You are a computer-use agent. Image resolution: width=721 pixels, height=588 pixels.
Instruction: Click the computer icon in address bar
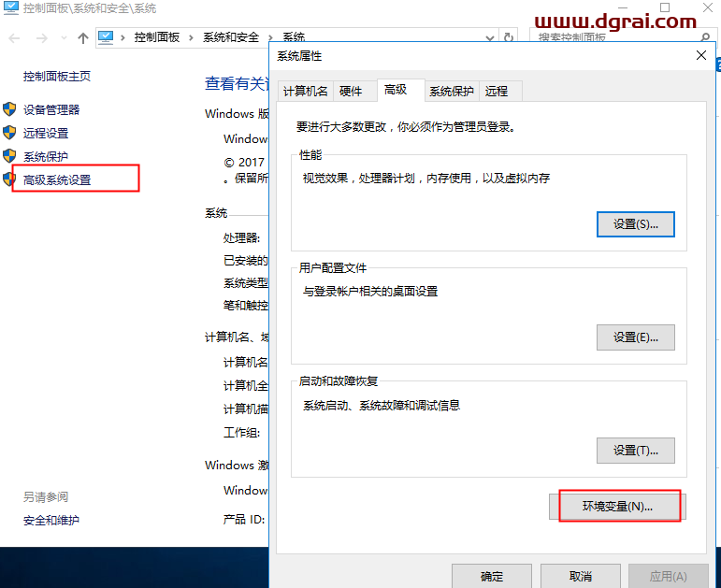106,37
